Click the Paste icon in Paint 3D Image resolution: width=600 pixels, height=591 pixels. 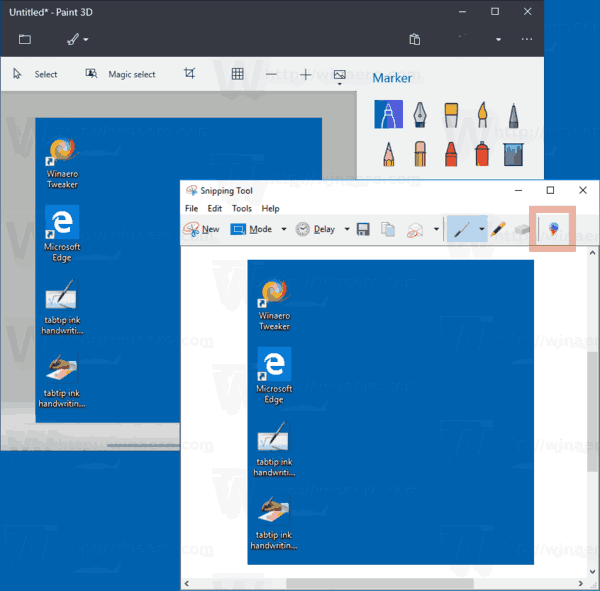click(x=415, y=39)
